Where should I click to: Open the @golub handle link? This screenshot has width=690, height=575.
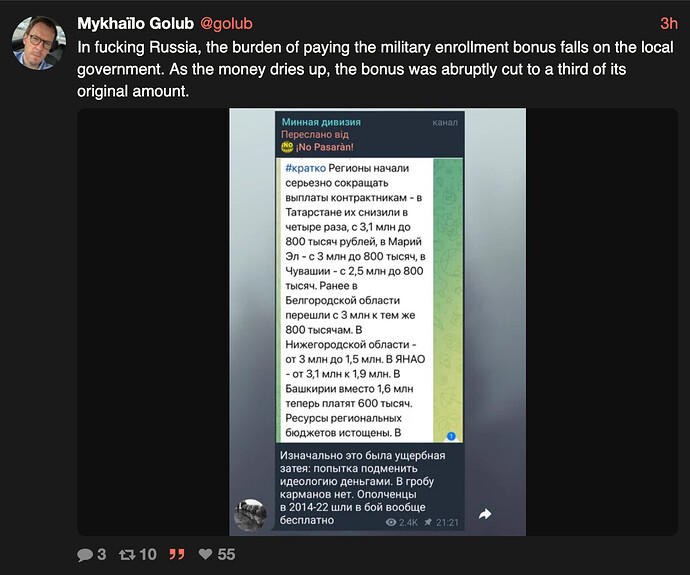[x=226, y=23]
